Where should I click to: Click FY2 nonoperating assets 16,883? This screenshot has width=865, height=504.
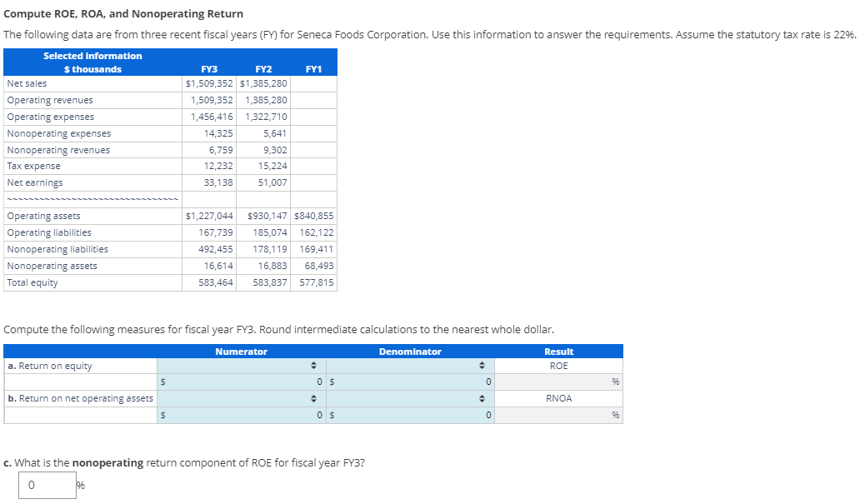point(272,265)
